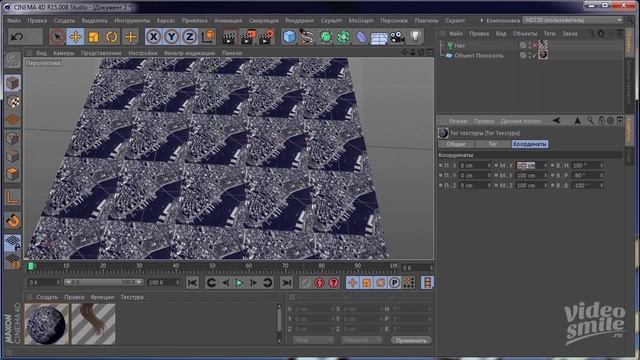640x360 pixels.
Task: Go to timeline end
Action: click(287, 282)
